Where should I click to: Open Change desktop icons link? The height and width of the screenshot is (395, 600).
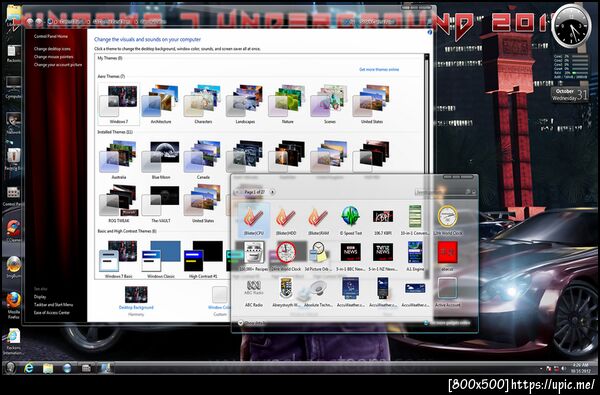pyautogui.click(x=52, y=49)
